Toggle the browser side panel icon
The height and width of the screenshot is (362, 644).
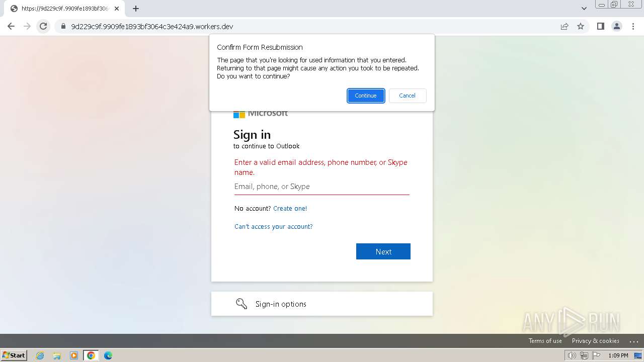(600, 26)
